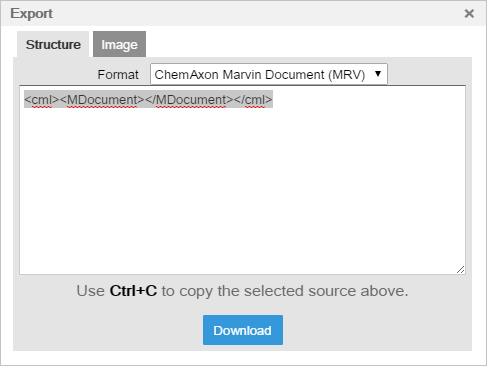The height and width of the screenshot is (366, 487).
Task: Download the exported structure file
Action: click(243, 330)
